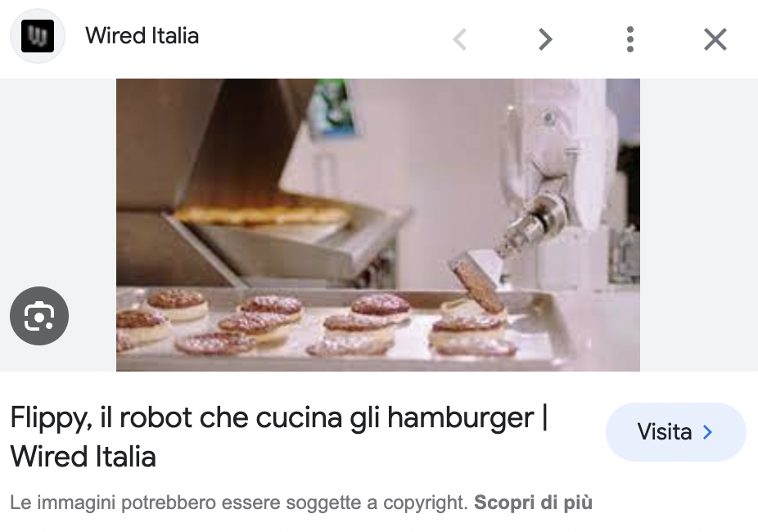Open the Scopri di più link

[x=533, y=503]
